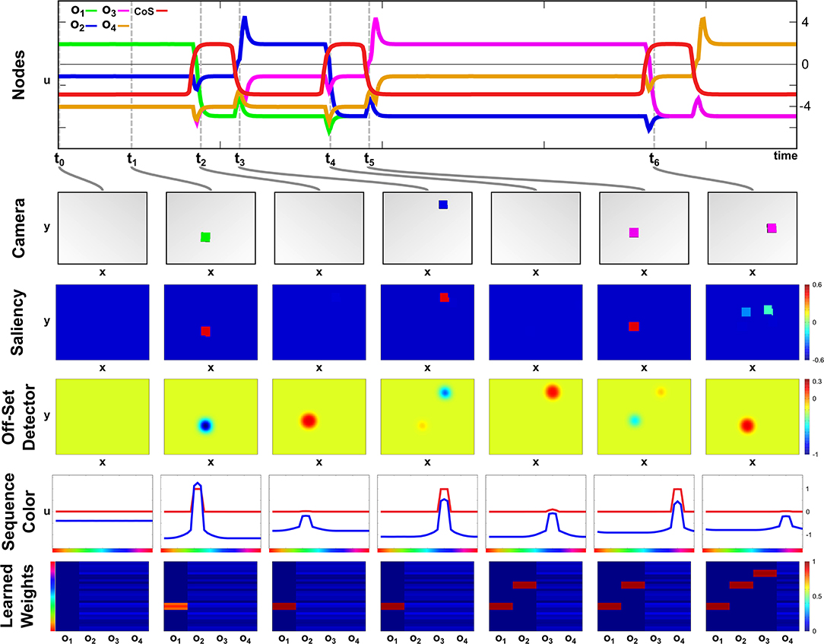Select the t3 time marker label
Viewport: 824px width, 644px height.
coord(239,158)
